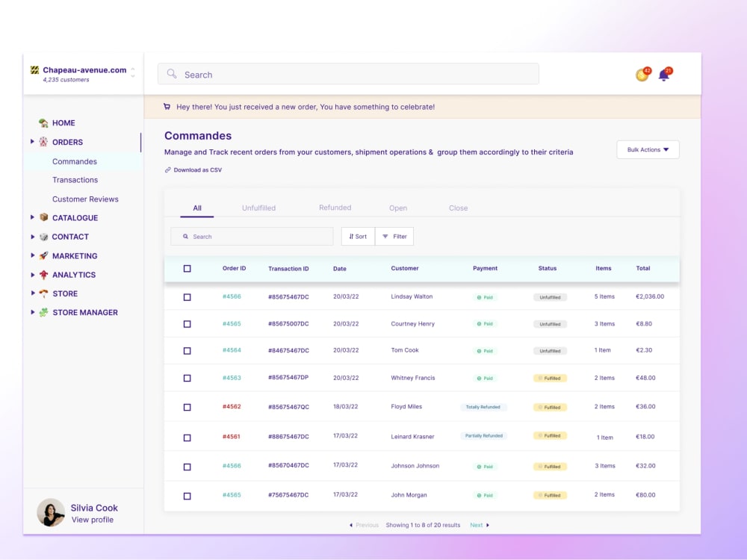Click View profile link

coord(93,520)
